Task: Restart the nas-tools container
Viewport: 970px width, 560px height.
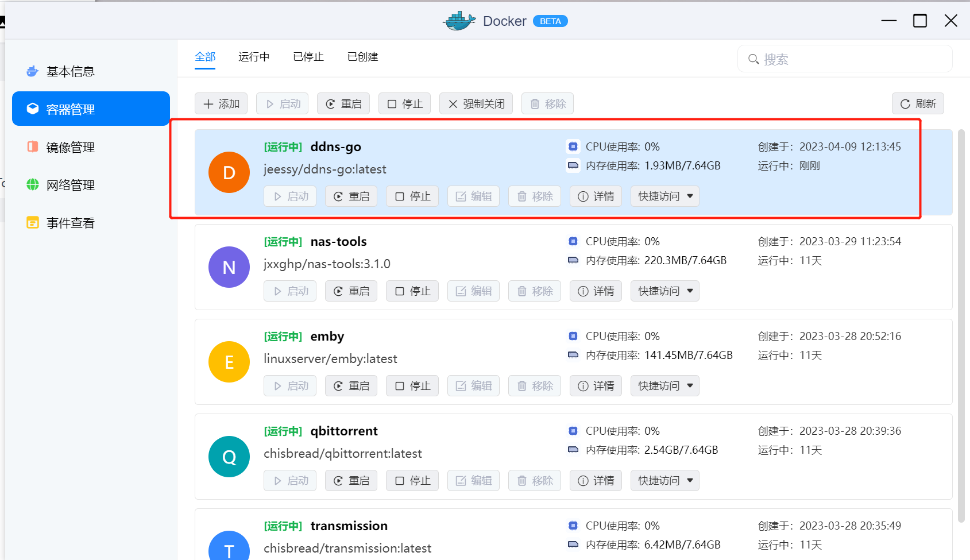Action: [351, 291]
